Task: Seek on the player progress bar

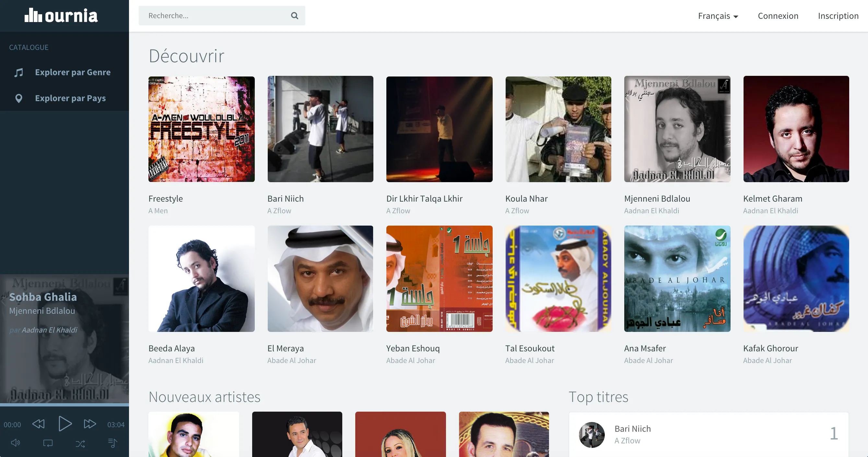Action: pyautogui.click(x=65, y=404)
